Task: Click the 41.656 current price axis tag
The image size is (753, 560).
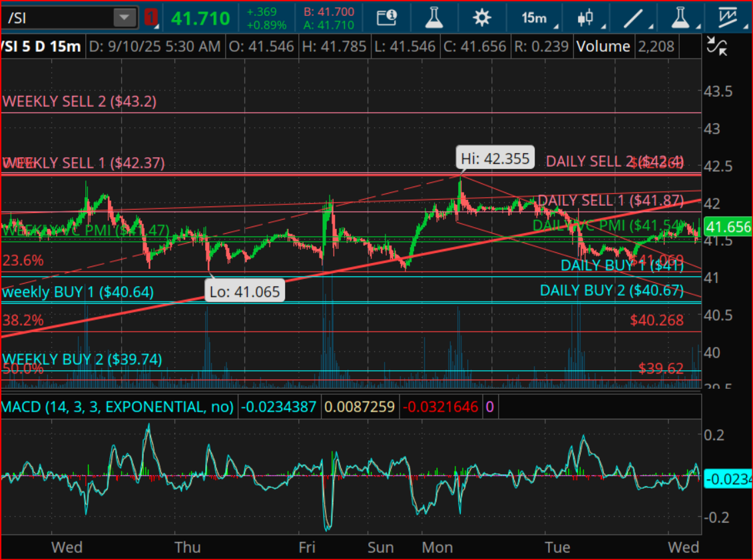Action: (728, 227)
